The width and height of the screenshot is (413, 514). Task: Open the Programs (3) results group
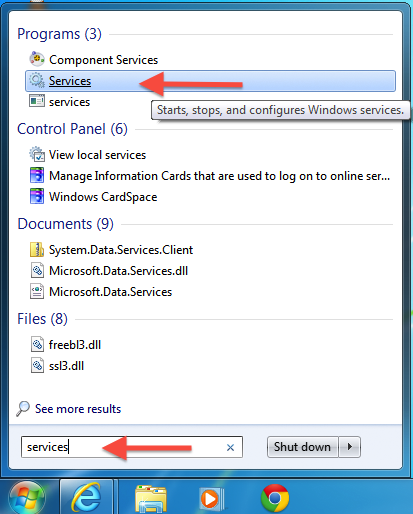[59, 34]
